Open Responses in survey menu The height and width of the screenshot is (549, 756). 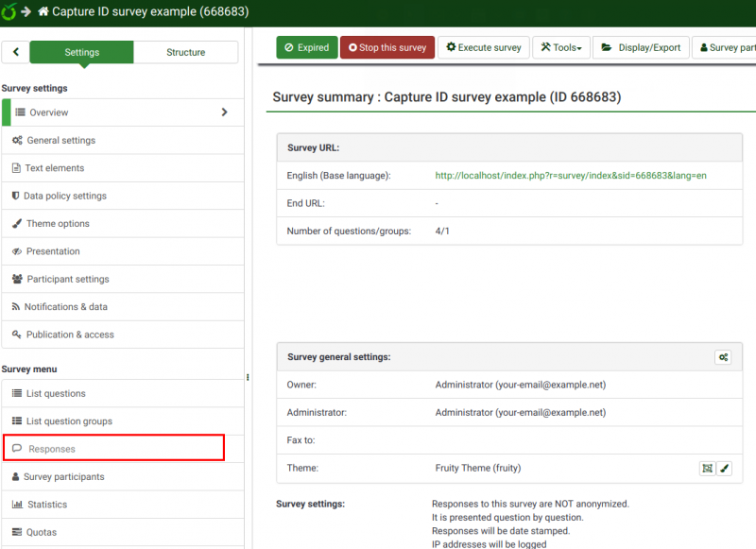click(x=52, y=449)
